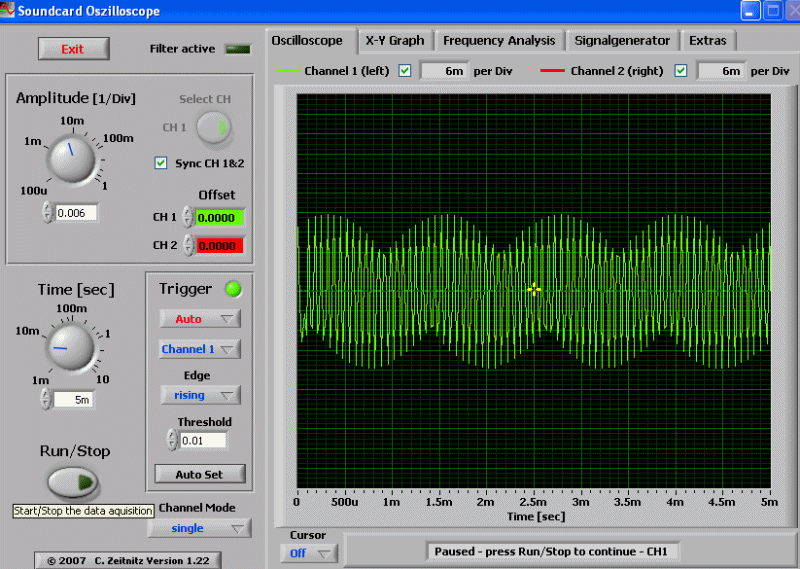This screenshot has height=569, width=800.
Task: Click the red CH 2 offset field
Action: pos(219,245)
